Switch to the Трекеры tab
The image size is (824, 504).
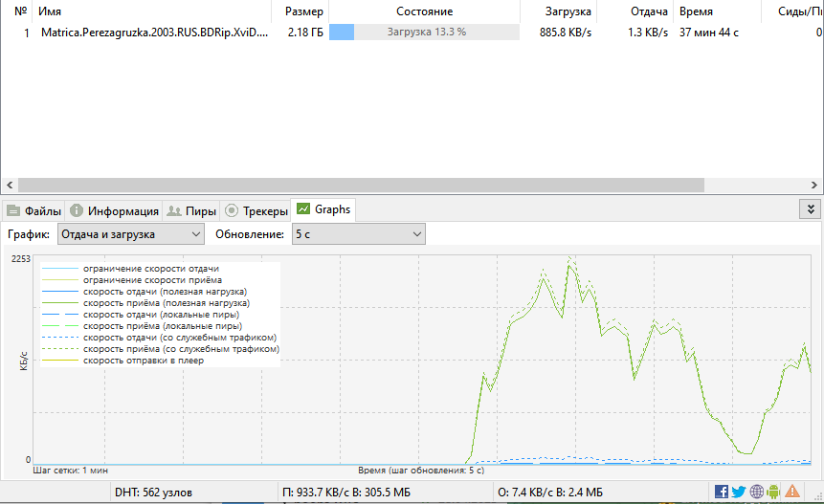(256, 211)
